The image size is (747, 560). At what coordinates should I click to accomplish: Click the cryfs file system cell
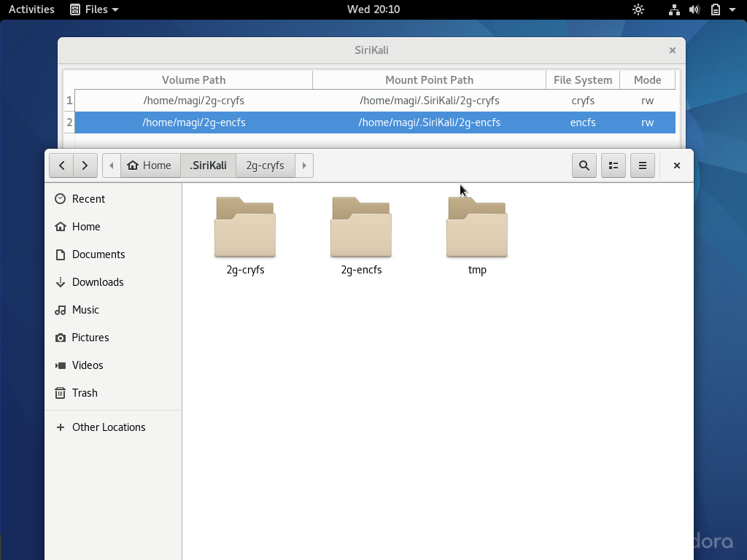(583, 101)
